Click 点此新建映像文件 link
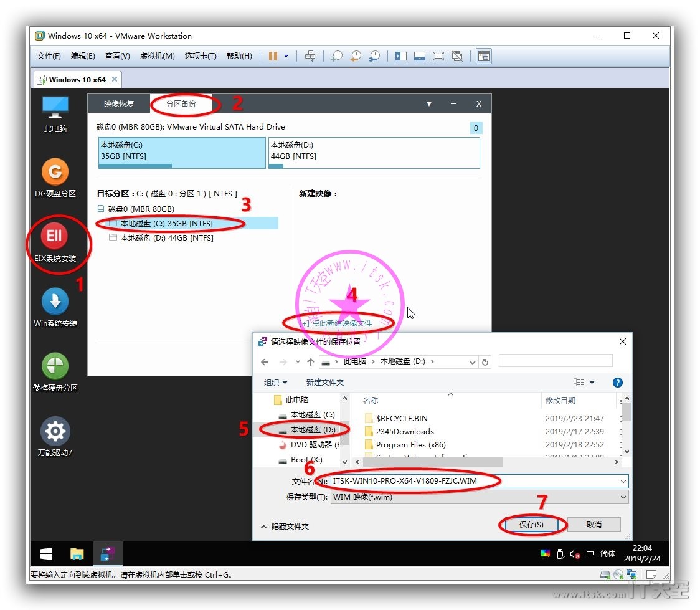Screen dimensions: 700x610 pyautogui.click(x=335, y=323)
